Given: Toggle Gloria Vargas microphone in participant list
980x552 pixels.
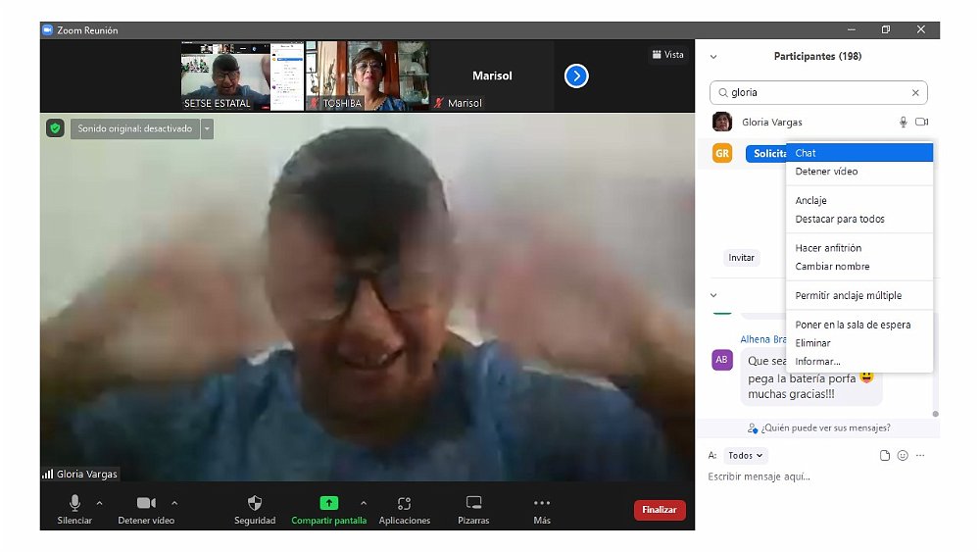Looking at the screenshot, I should (x=904, y=122).
